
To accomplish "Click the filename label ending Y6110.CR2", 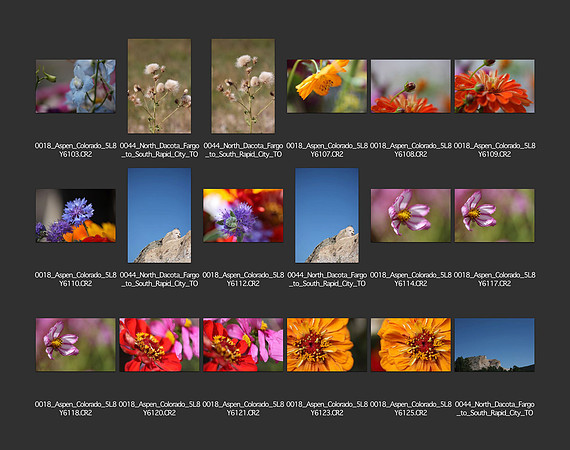I will coord(76,279).
